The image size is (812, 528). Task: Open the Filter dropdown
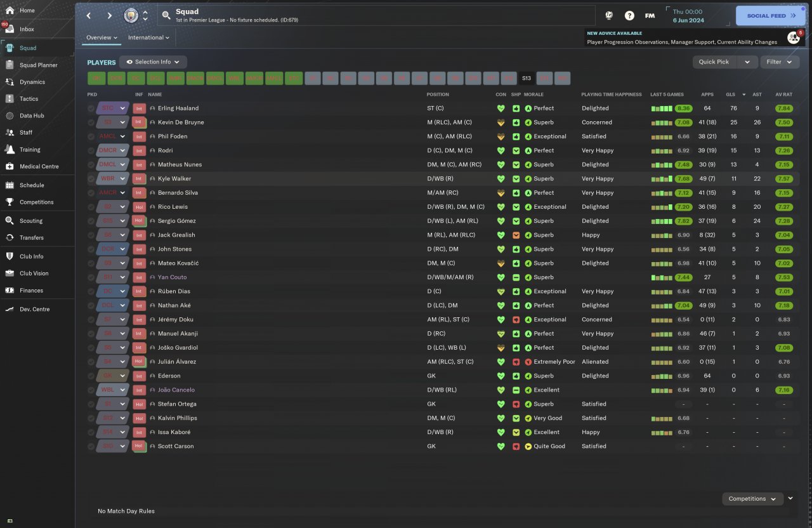[x=780, y=62]
